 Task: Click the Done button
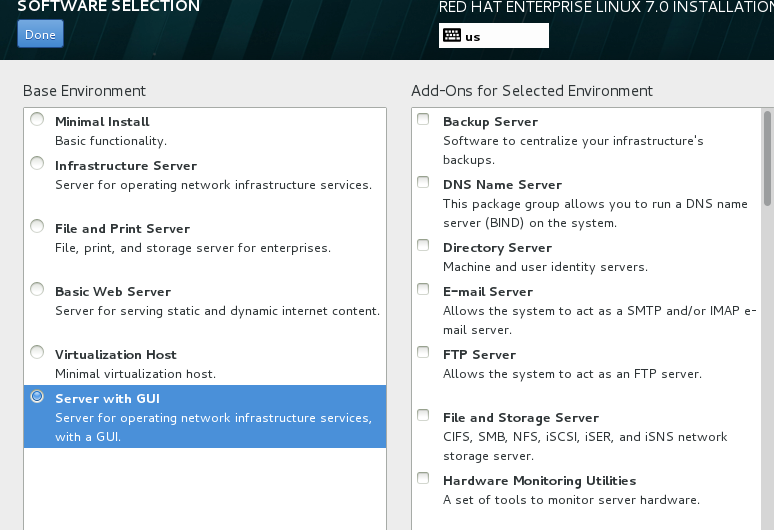[x=40, y=34]
